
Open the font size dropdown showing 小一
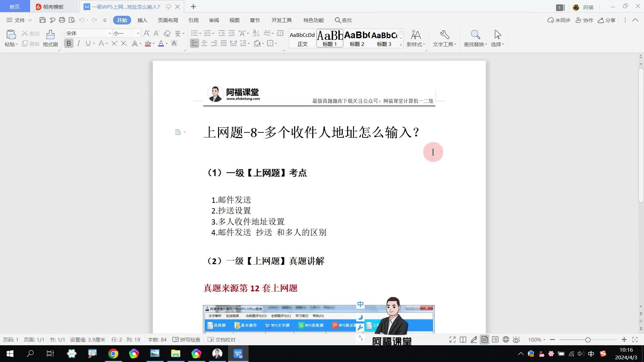[x=138, y=33]
